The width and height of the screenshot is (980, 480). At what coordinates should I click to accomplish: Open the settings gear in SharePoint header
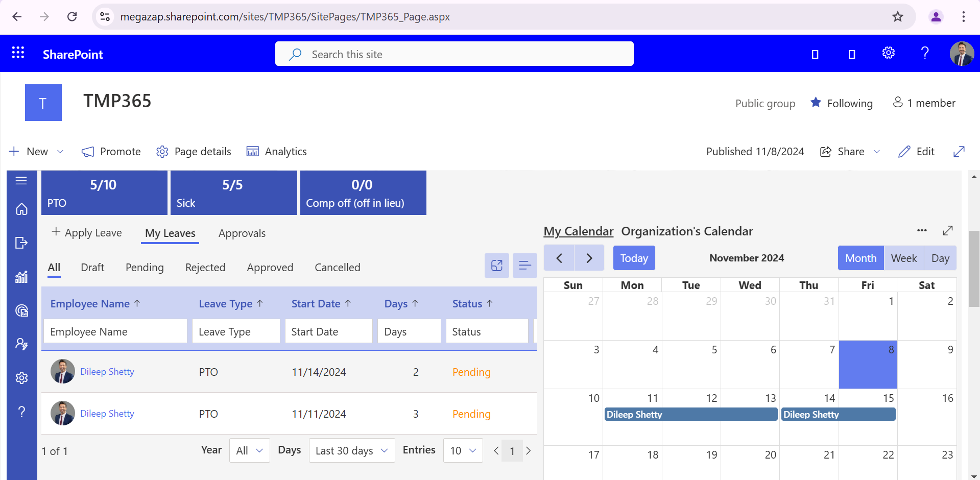[889, 53]
